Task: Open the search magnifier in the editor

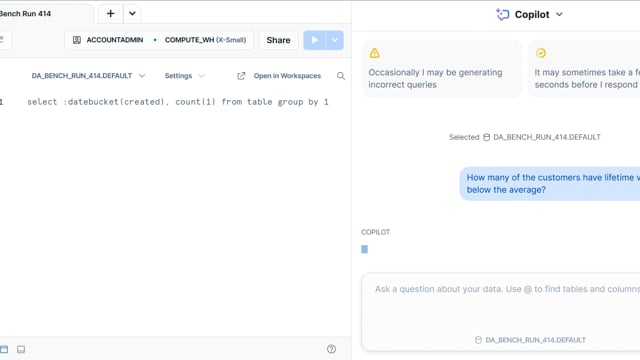Action: (x=341, y=76)
